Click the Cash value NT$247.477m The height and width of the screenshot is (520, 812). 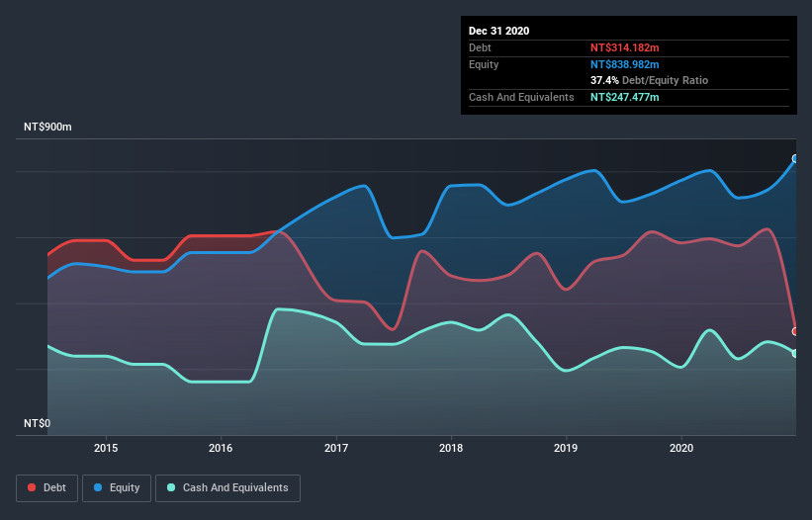pos(624,97)
